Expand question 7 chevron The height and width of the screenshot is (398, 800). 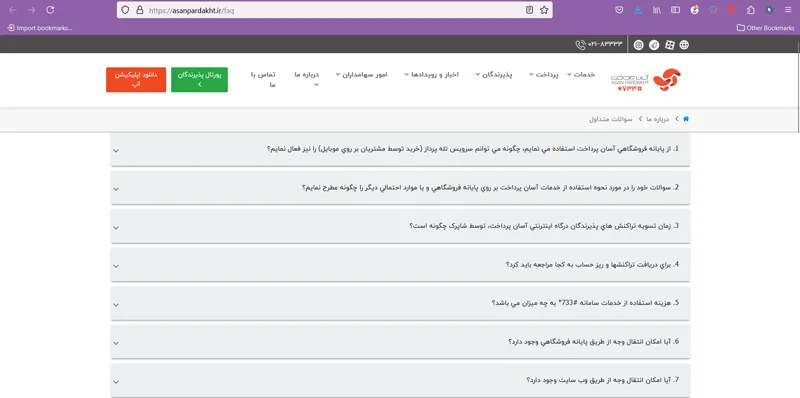[x=116, y=382]
